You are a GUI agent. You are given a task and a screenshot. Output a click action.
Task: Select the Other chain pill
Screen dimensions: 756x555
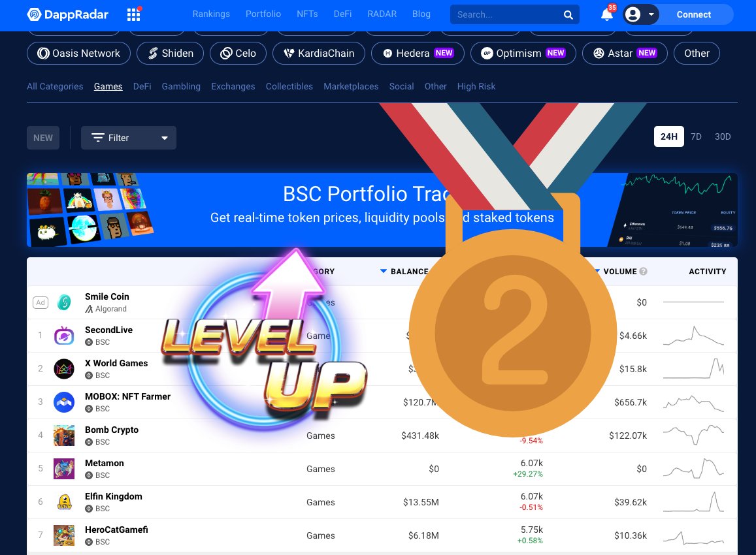(697, 53)
